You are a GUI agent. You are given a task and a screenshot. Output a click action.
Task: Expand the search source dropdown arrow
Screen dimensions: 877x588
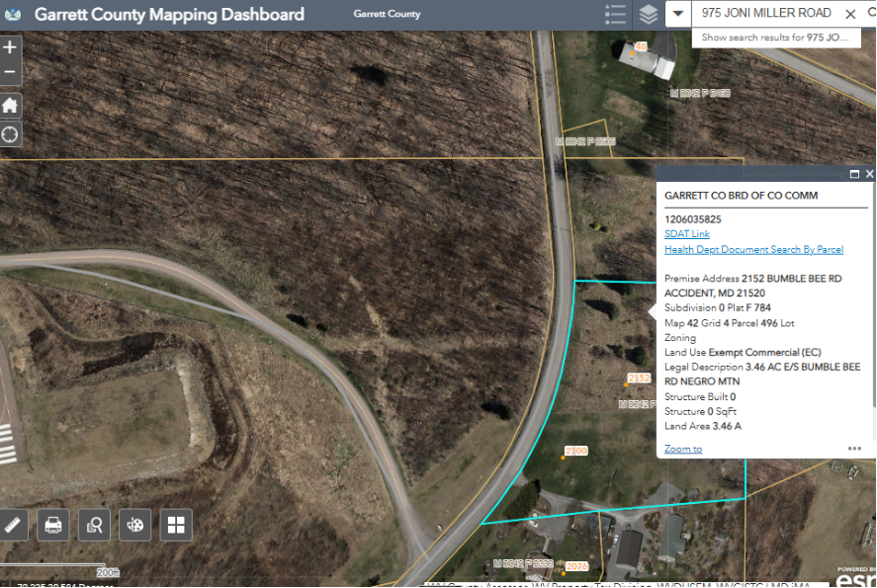pos(678,14)
